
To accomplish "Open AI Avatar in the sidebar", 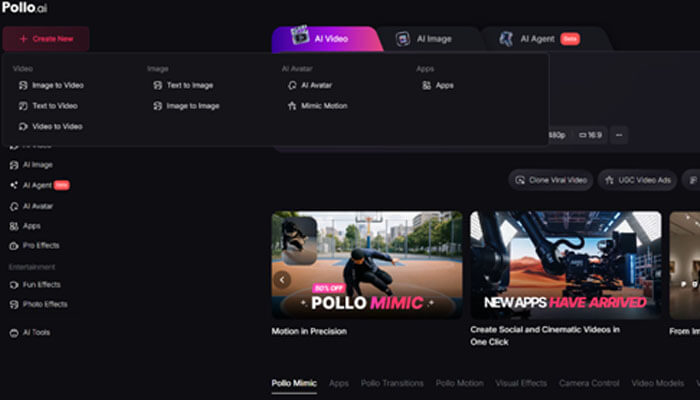I will 31,206.
